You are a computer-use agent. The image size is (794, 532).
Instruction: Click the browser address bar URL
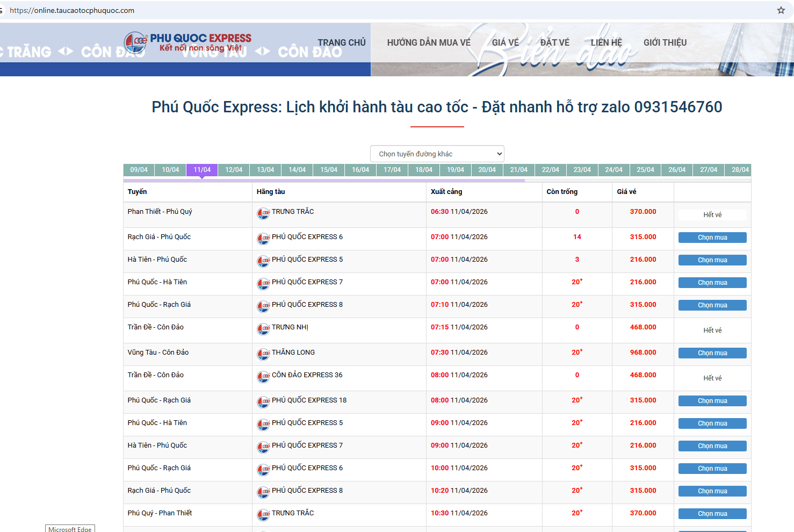[72, 10]
